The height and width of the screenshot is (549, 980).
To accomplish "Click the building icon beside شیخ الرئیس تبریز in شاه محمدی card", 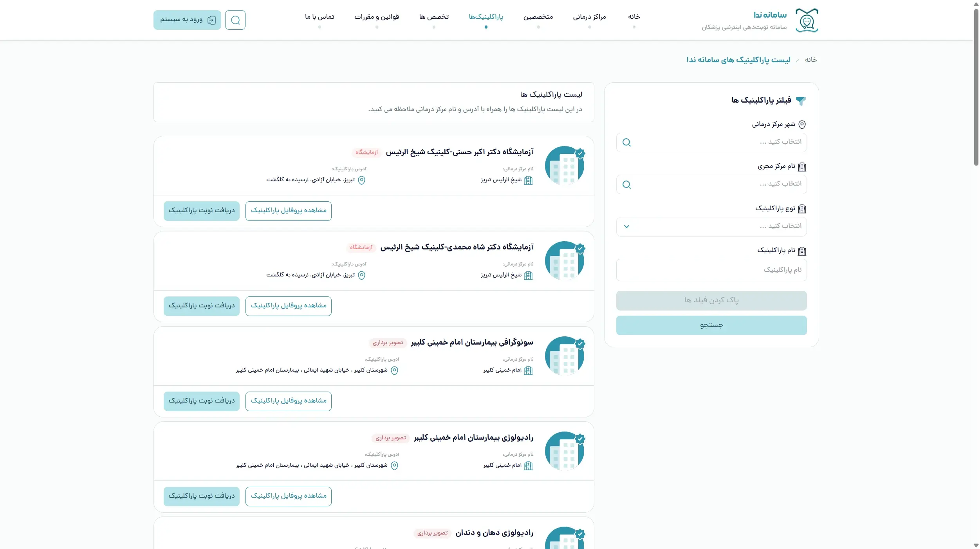I will (x=528, y=275).
